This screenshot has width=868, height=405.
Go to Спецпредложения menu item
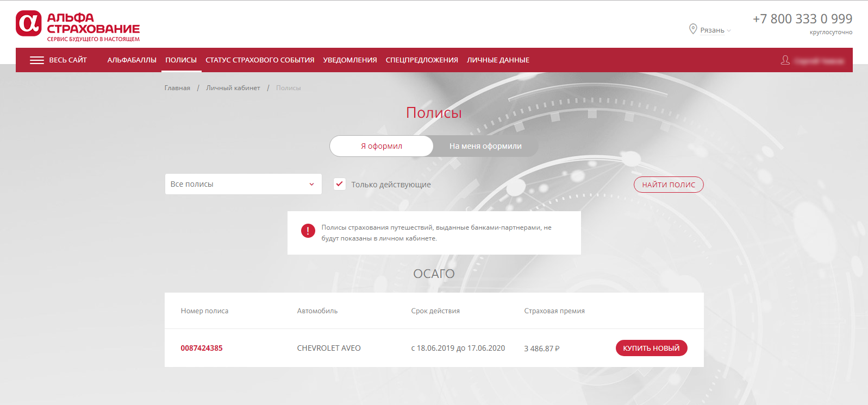[422, 60]
